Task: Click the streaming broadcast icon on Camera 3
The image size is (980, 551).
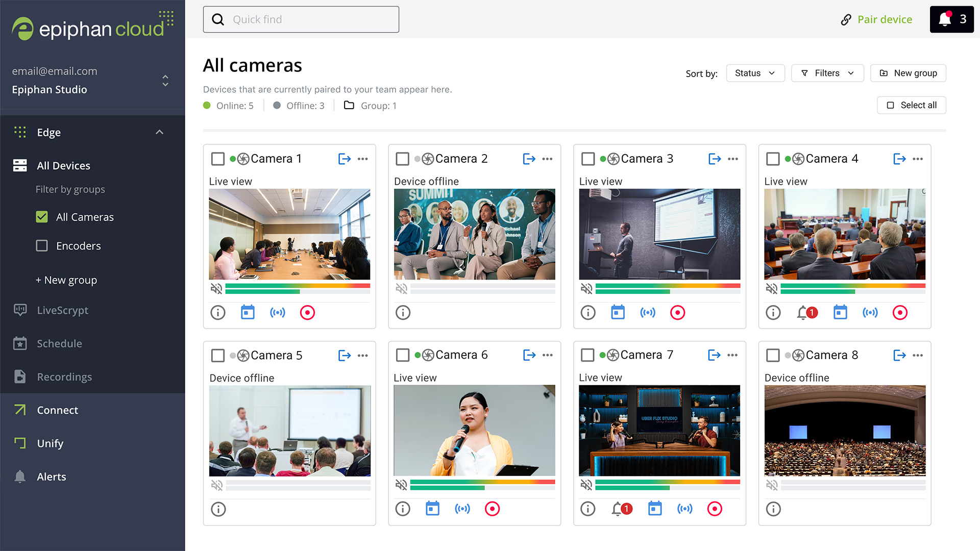Action: tap(648, 312)
